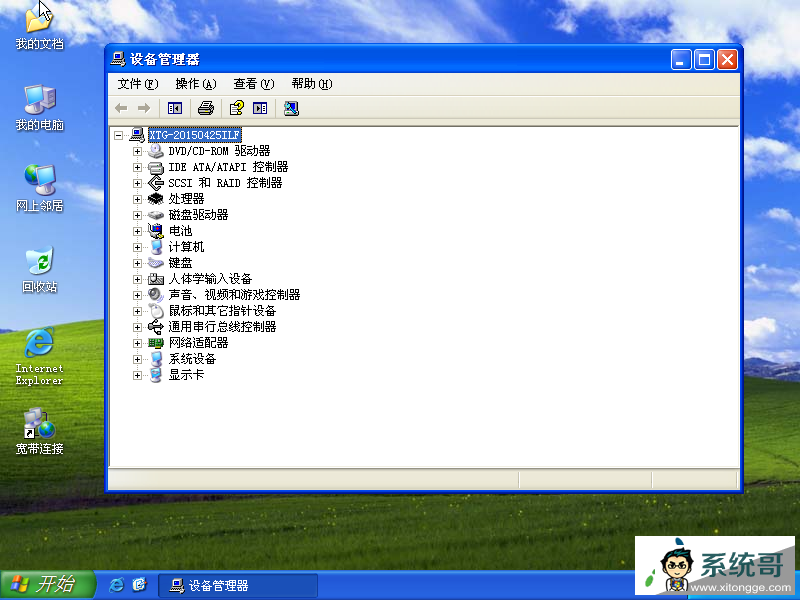This screenshot has height=600, width=800.
Task: Click the human interface (人体学输入设备) icon
Action: [x=156, y=279]
